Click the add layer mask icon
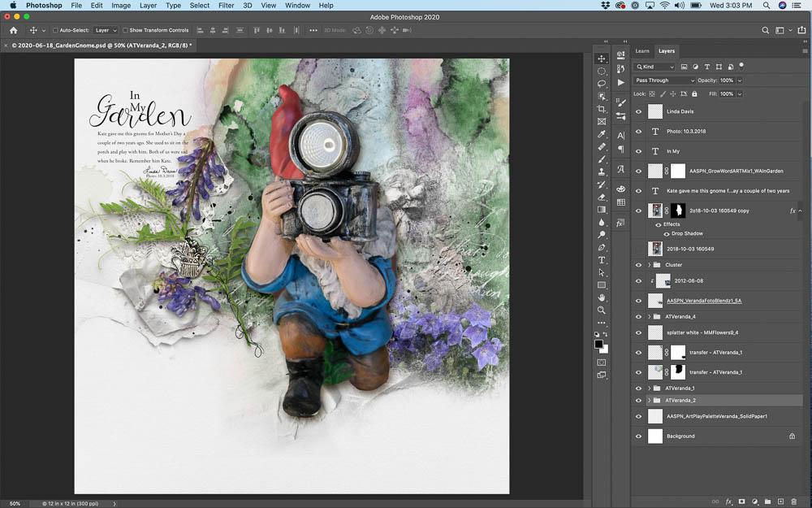The image size is (812, 508). (x=741, y=501)
